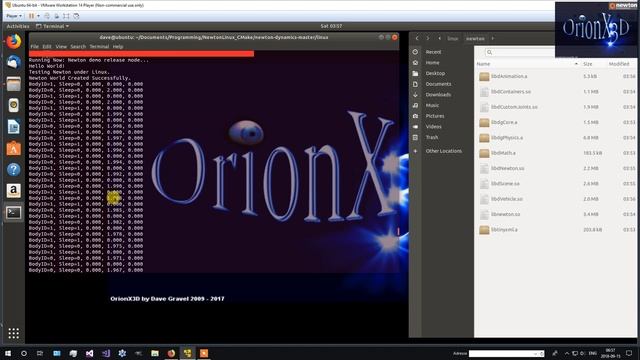Image resolution: width=640 pixels, height=360 pixels.
Task: Sort files by the Size column
Action: (x=588, y=64)
